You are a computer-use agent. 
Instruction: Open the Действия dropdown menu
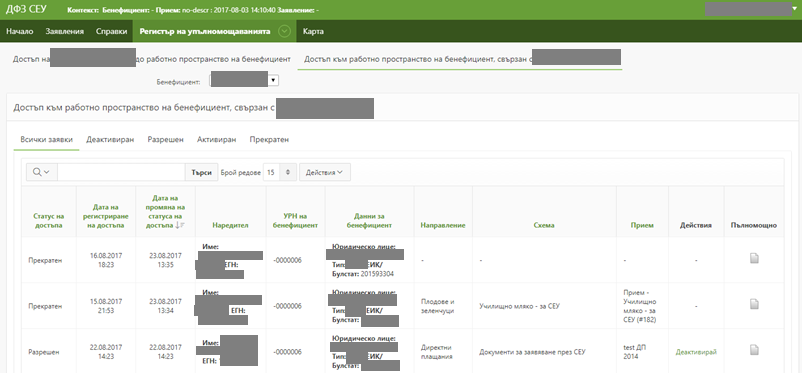pyautogui.click(x=325, y=172)
